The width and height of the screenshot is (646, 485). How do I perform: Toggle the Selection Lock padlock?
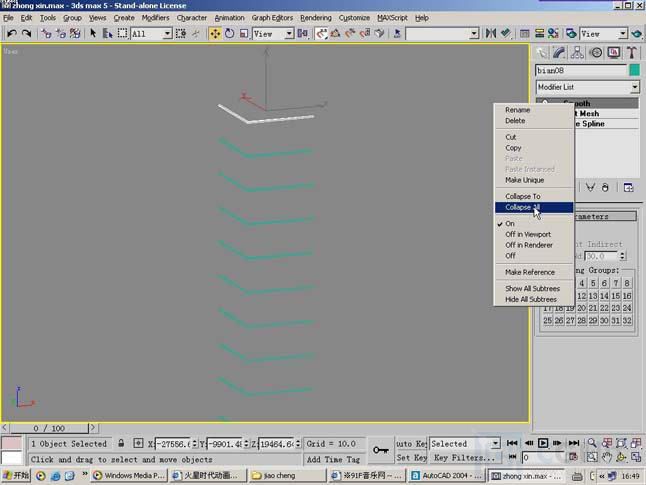point(121,443)
